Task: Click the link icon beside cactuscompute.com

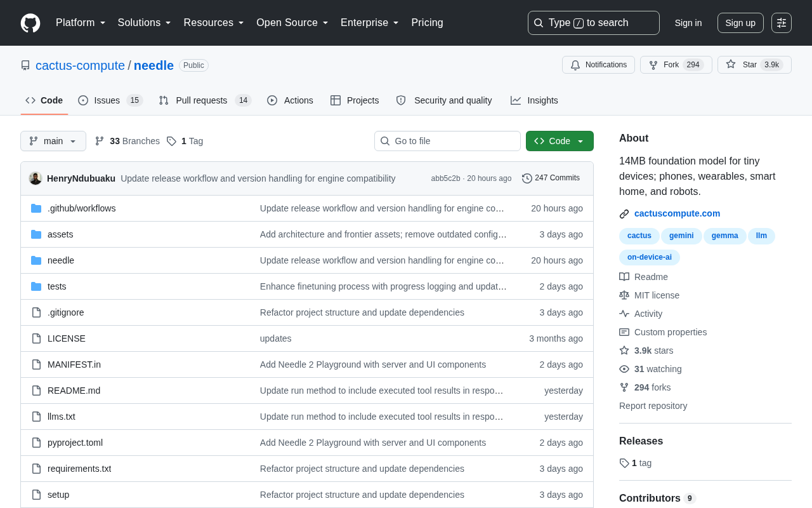Action: 624,214
